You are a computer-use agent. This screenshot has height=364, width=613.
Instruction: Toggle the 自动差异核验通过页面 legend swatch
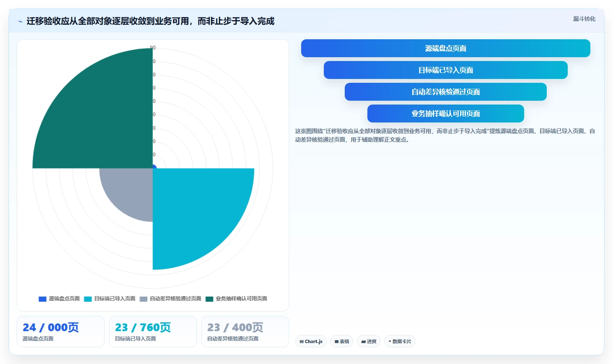144,299
